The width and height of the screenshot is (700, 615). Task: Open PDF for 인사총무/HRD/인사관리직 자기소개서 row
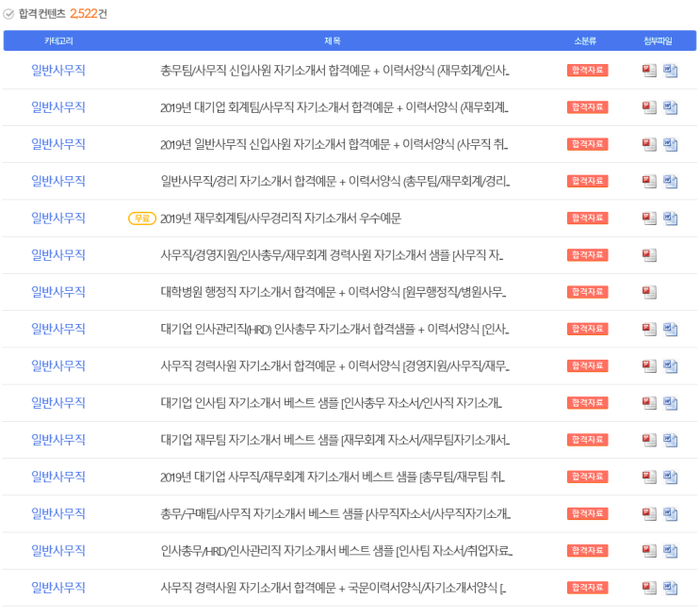pos(649,551)
